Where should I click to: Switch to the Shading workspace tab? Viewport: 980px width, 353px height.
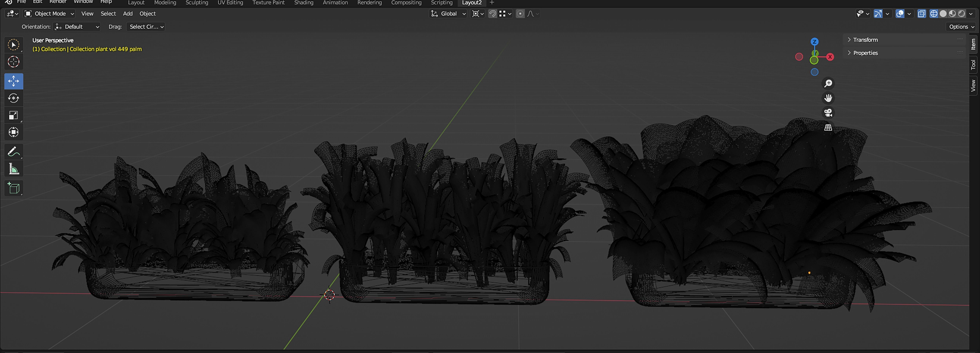pyautogui.click(x=304, y=3)
